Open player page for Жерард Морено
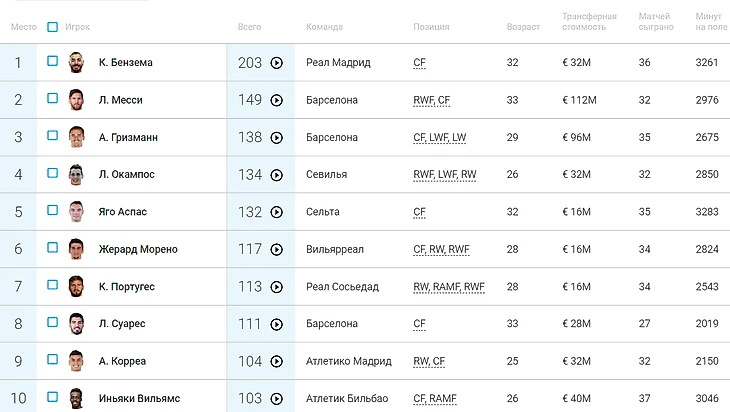 pos(138,249)
